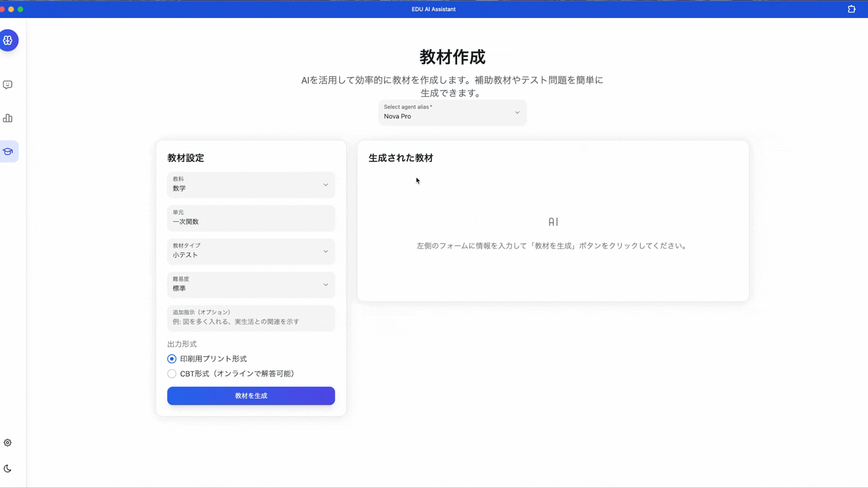Open the Select agent alias dropdown
The image size is (868, 488).
452,112
